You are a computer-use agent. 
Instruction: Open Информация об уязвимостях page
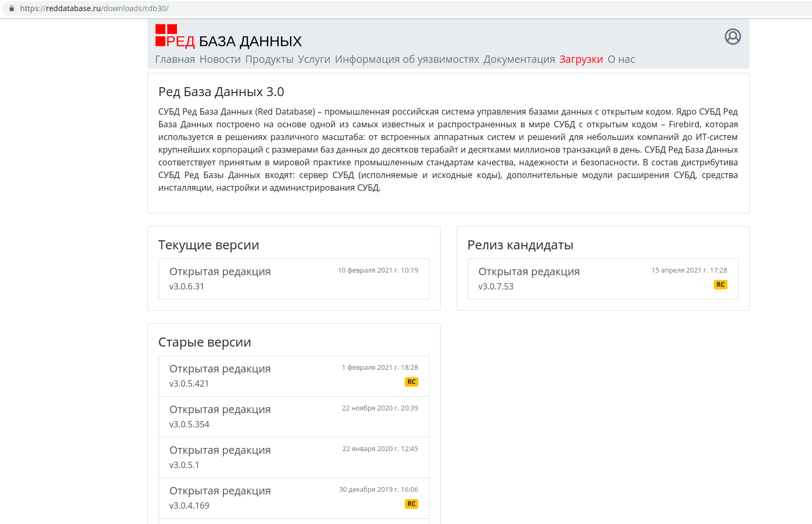coord(407,59)
